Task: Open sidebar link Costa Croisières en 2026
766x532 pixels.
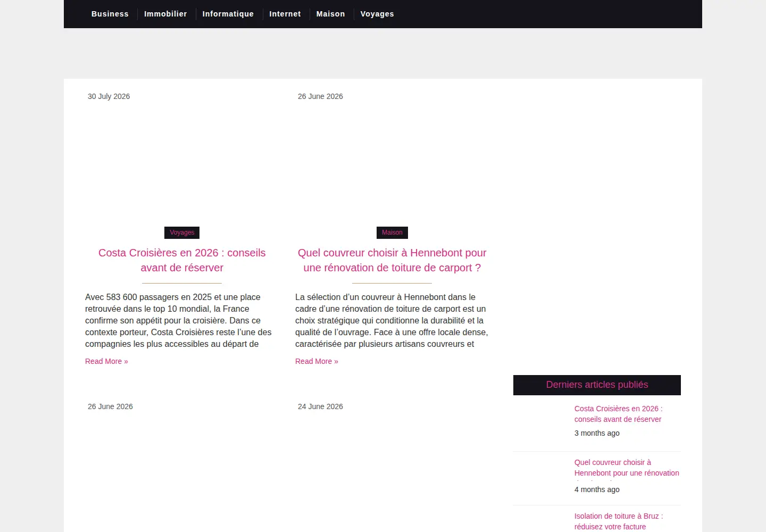Action: point(619,414)
